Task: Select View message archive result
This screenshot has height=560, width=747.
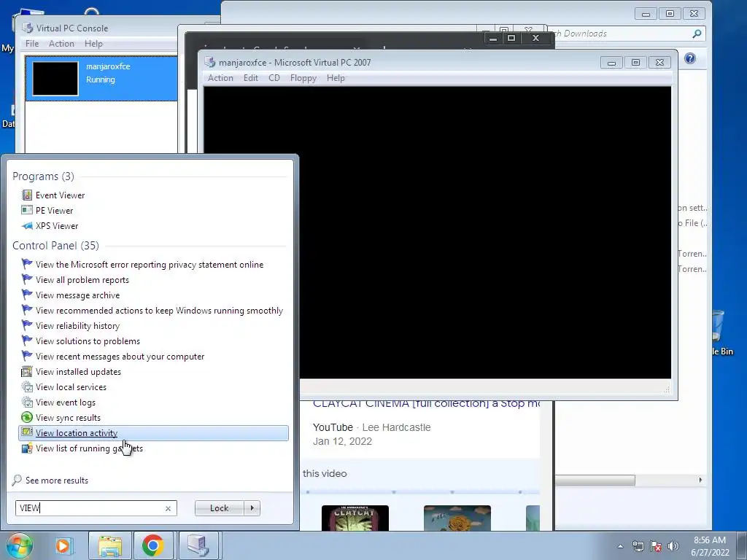Action: (77, 295)
